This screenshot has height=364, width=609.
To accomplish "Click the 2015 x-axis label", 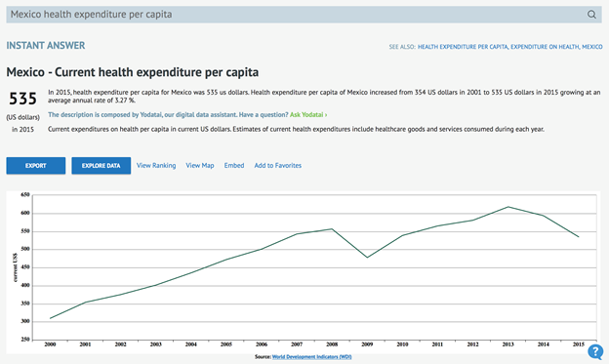I will [579, 344].
